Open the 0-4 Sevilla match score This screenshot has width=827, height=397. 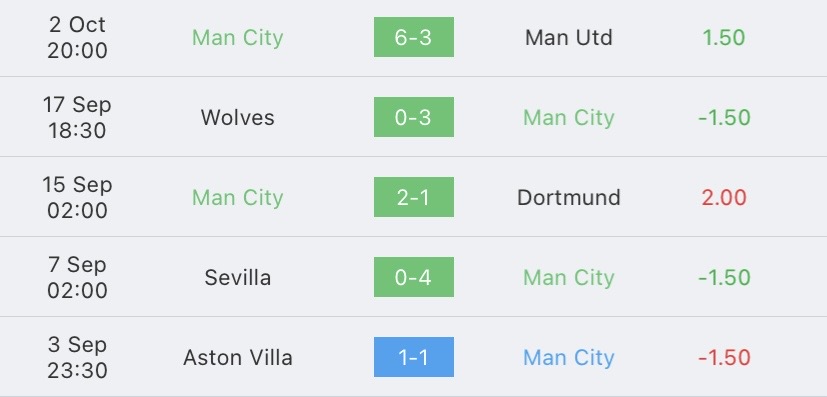click(414, 277)
